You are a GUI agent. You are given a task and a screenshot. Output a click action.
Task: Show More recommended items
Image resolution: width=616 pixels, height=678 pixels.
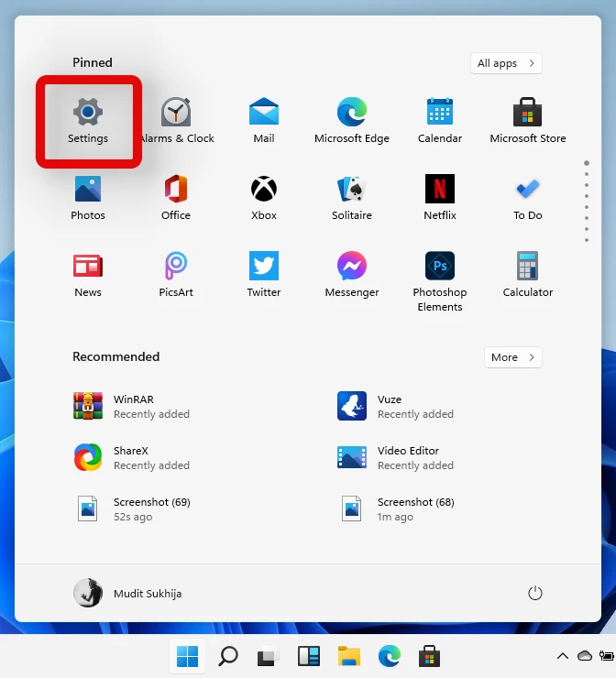point(513,357)
